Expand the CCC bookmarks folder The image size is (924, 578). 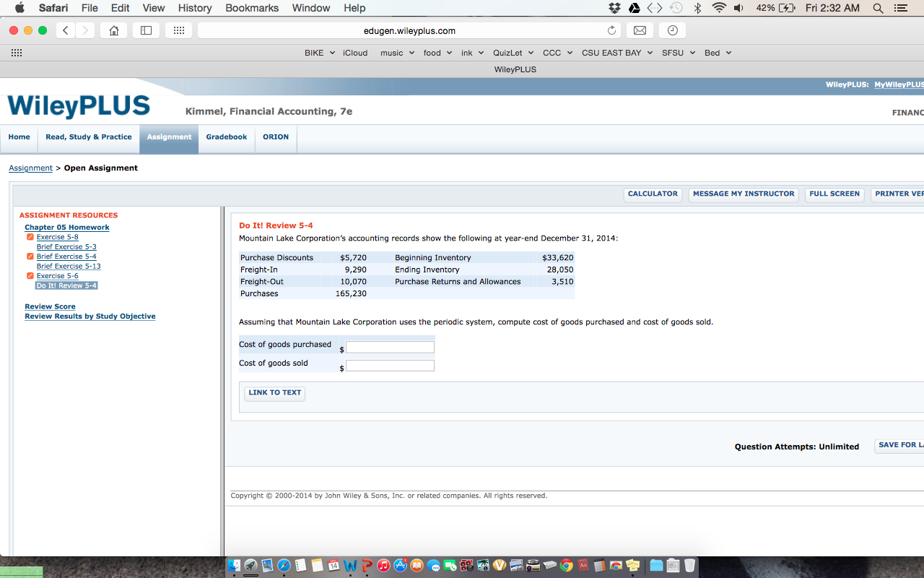[557, 53]
